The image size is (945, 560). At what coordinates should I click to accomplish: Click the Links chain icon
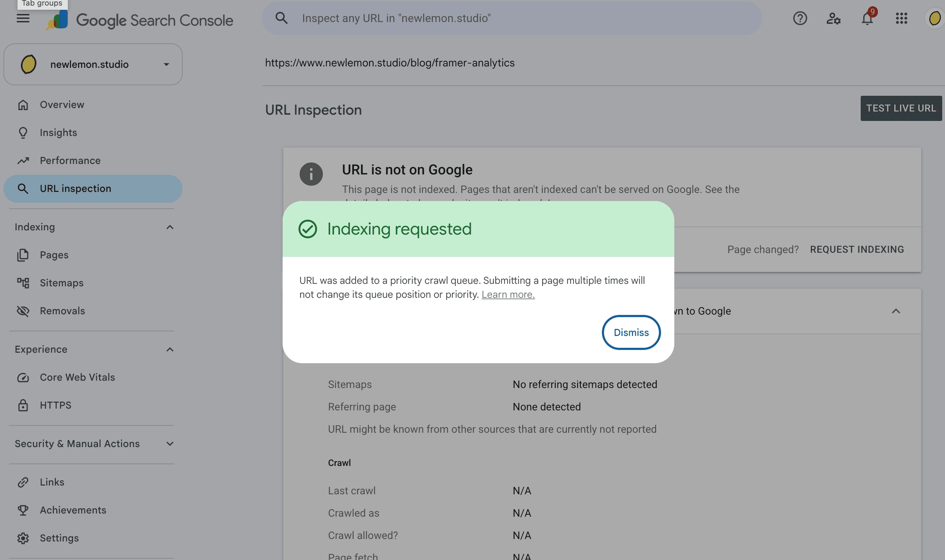23,482
